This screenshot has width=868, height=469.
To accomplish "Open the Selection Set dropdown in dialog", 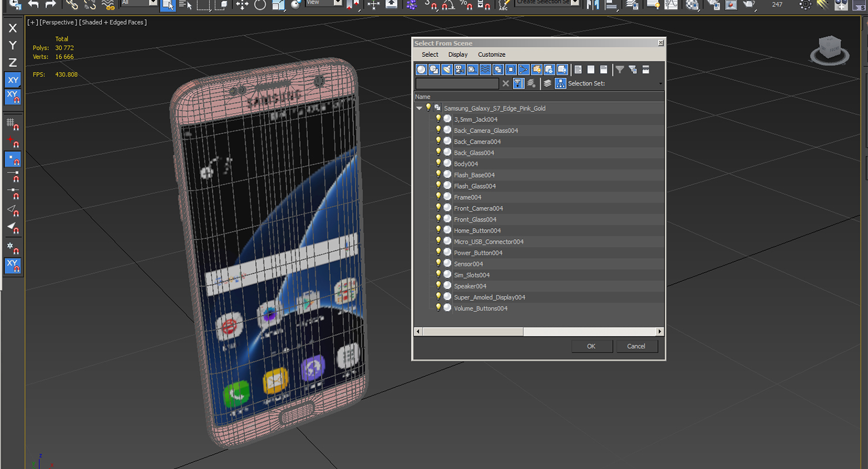I will point(660,84).
